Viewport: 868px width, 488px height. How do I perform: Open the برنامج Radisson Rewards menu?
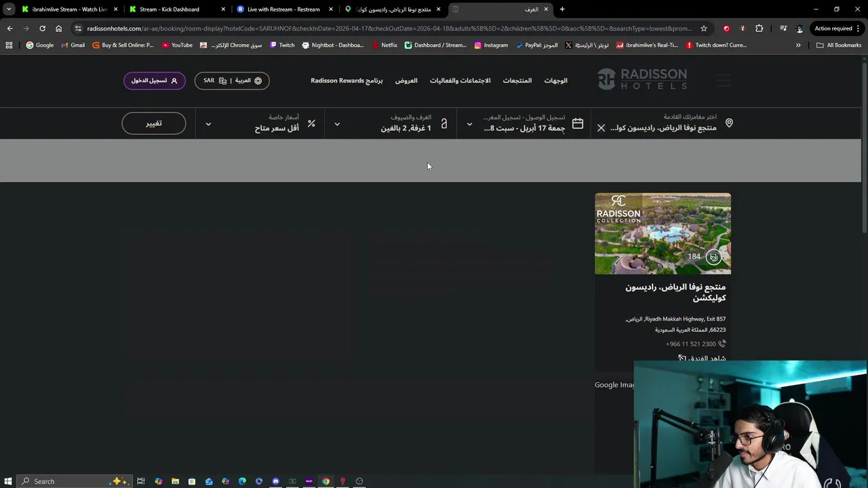(347, 81)
